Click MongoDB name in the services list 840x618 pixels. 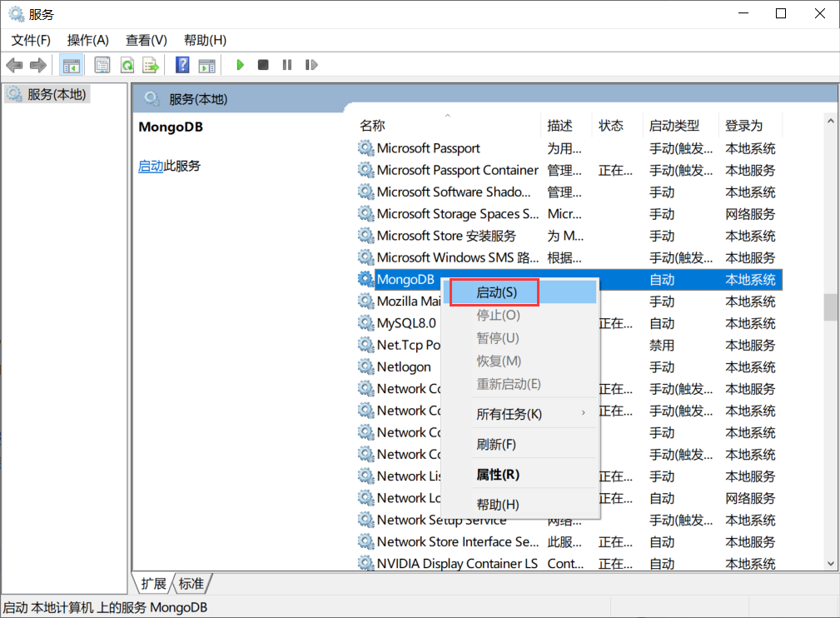click(405, 279)
